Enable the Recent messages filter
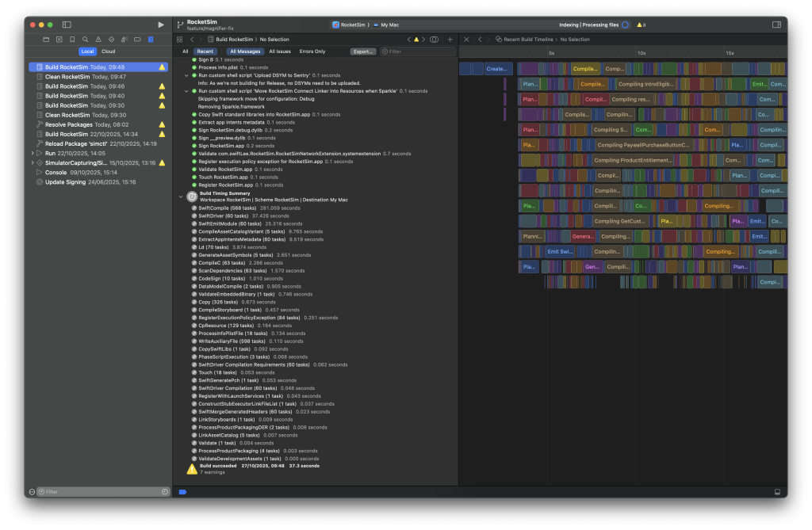The width and height of the screenshot is (812, 530). point(205,51)
